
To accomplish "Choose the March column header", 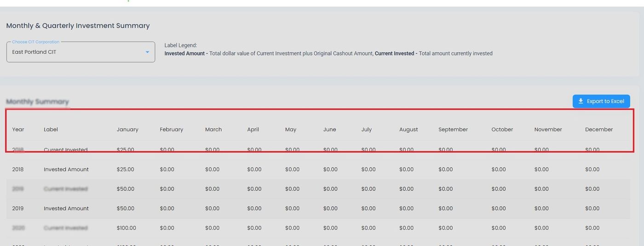I will pos(213,130).
